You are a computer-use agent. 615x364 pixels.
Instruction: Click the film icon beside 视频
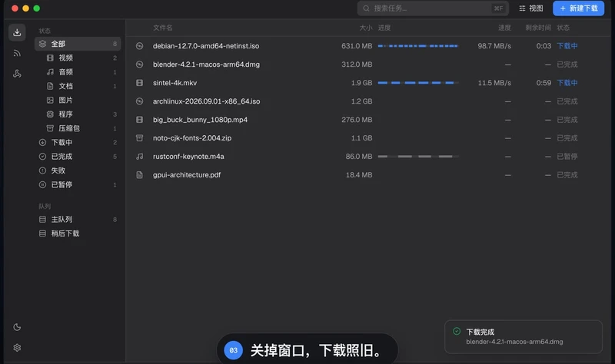tap(50, 58)
